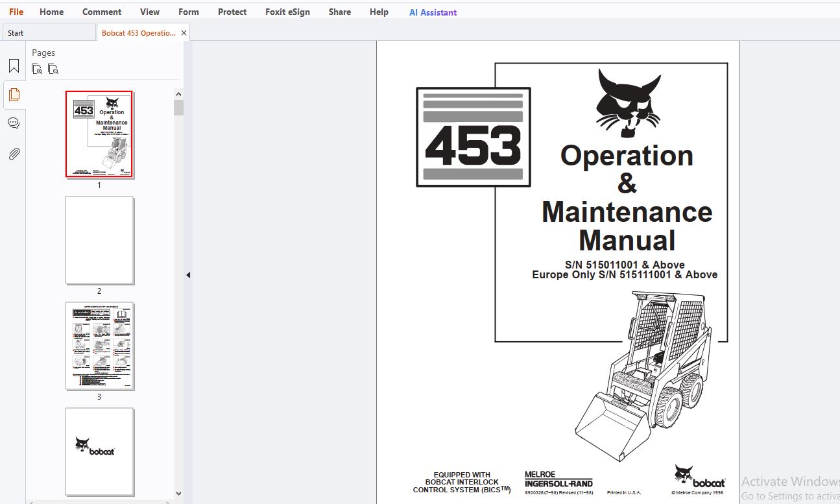The height and width of the screenshot is (504, 840).
Task: Click page number label 3
Action: pyautogui.click(x=99, y=397)
